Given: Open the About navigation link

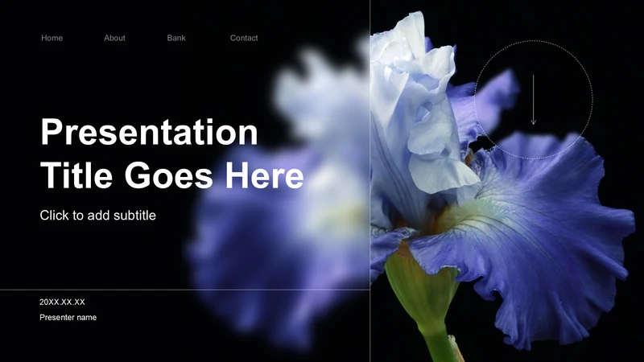Looking at the screenshot, I should pos(114,38).
